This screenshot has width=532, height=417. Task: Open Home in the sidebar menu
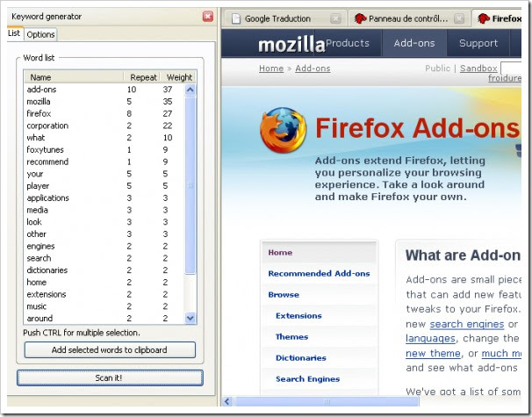(x=320, y=253)
